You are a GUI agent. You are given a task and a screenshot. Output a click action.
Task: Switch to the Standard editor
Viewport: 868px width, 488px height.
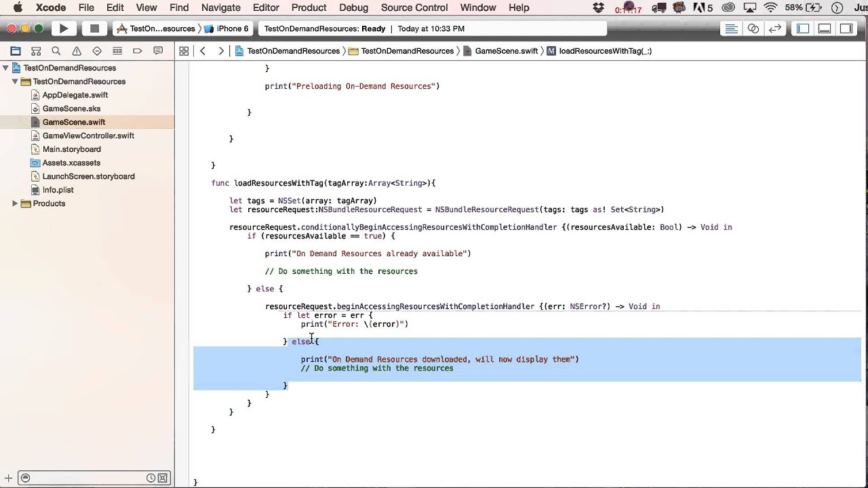coord(731,28)
